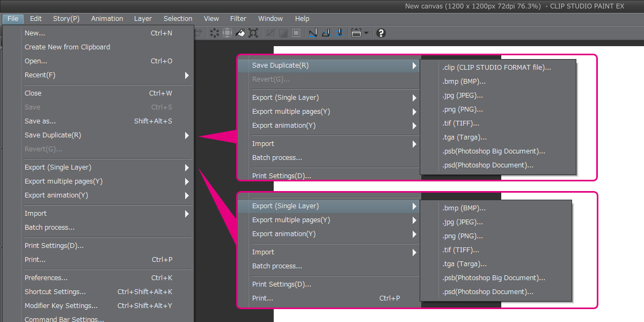The width and height of the screenshot is (644, 322).
Task: Choose Create New from Clipboard
Action: click(67, 47)
